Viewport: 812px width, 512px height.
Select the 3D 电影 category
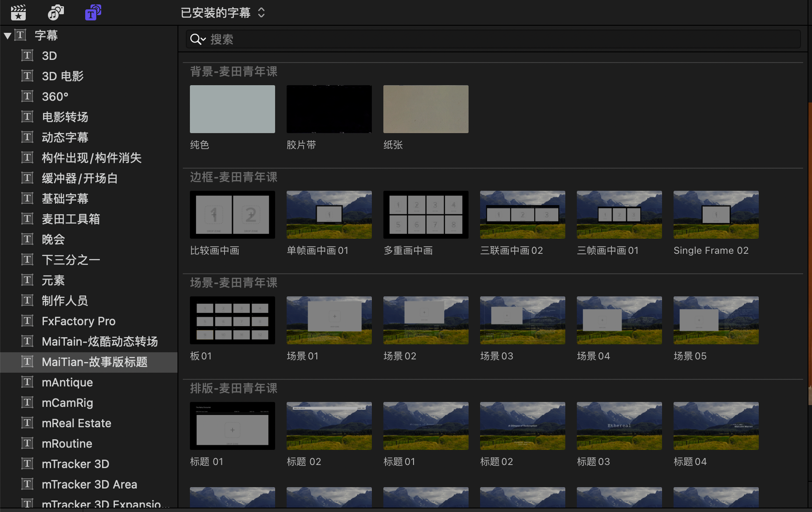(x=89, y=76)
